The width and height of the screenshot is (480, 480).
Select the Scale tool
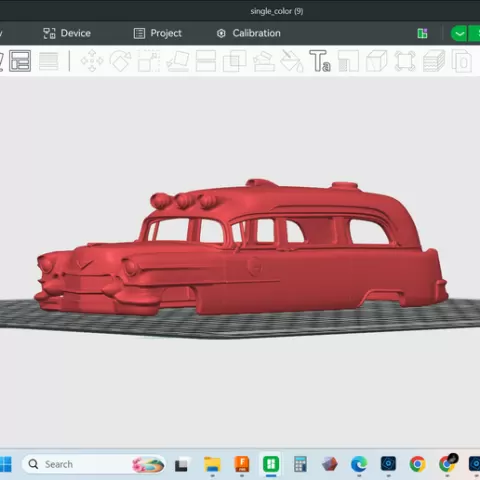[x=149, y=61]
